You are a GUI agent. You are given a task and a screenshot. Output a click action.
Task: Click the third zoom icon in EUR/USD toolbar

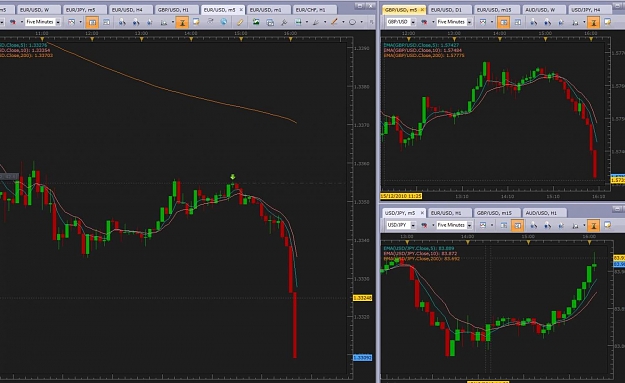[x=149, y=22]
